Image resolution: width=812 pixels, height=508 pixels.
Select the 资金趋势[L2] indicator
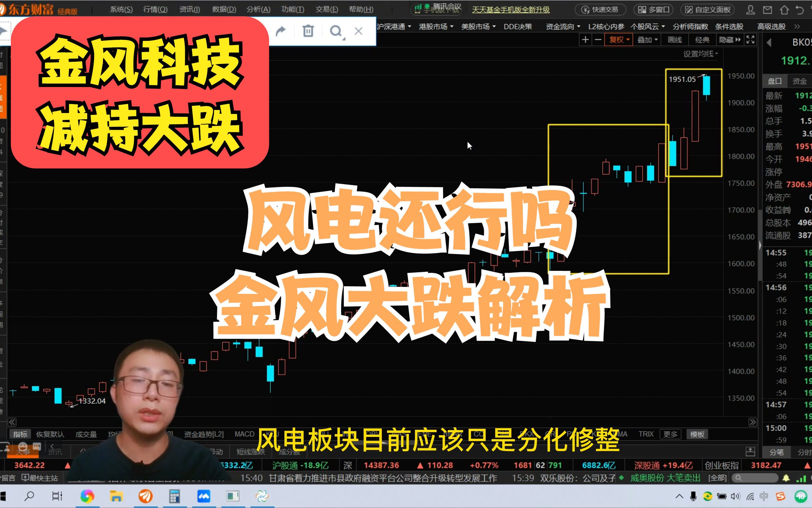pyautogui.click(x=204, y=434)
